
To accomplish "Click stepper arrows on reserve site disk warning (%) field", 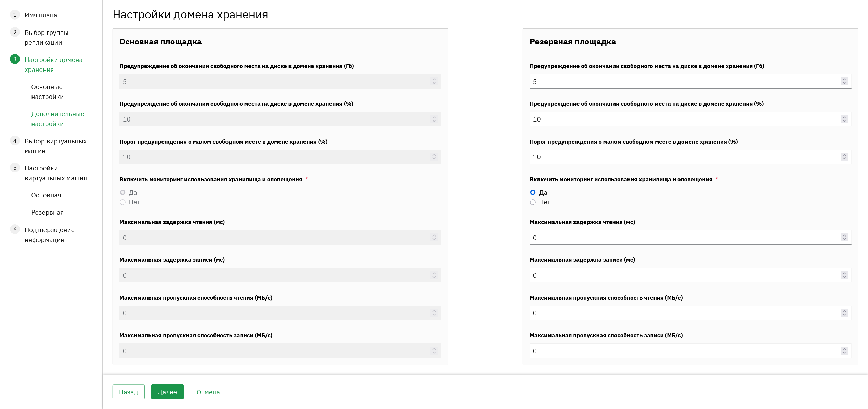I will point(844,119).
